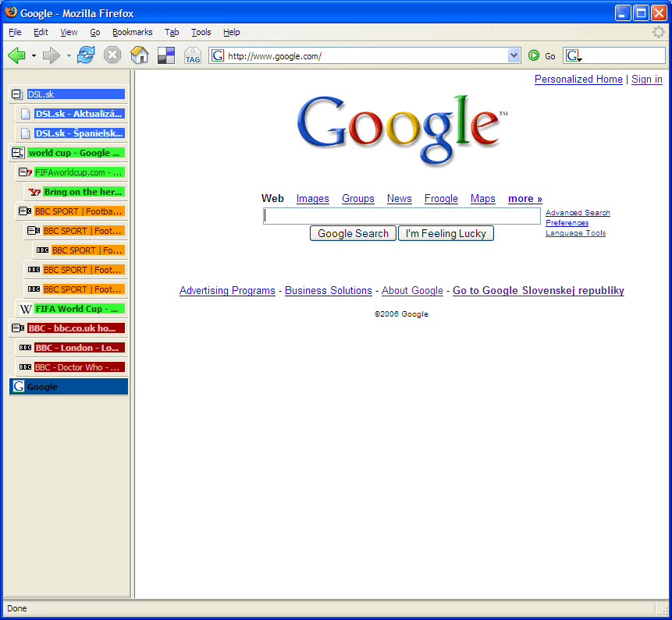
Task: Reload the current page
Action: 86,55
